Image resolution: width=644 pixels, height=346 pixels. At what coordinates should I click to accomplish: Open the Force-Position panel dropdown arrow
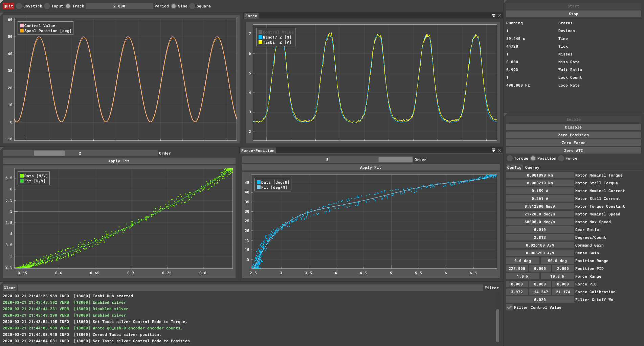tap(494, 151)
